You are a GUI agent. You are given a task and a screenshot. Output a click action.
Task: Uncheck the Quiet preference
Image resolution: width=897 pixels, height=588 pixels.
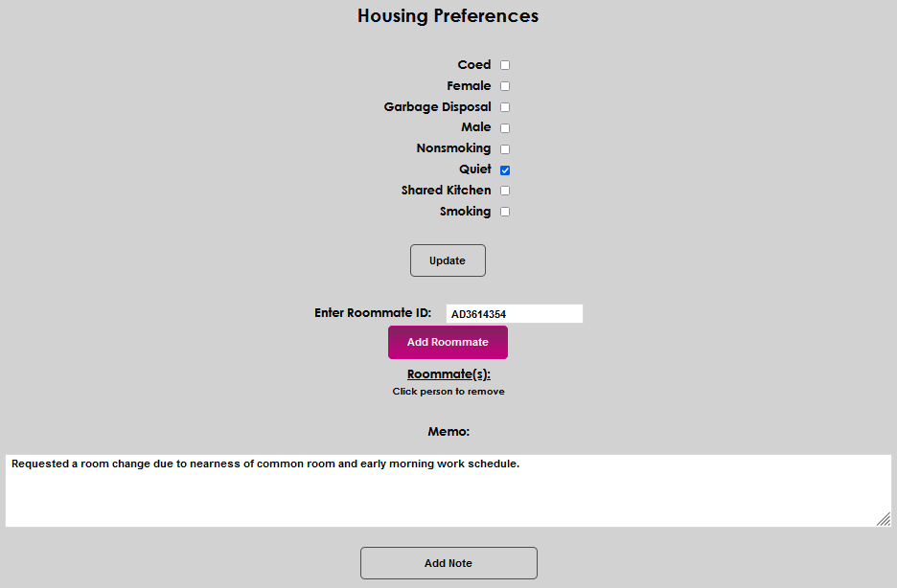504,170
